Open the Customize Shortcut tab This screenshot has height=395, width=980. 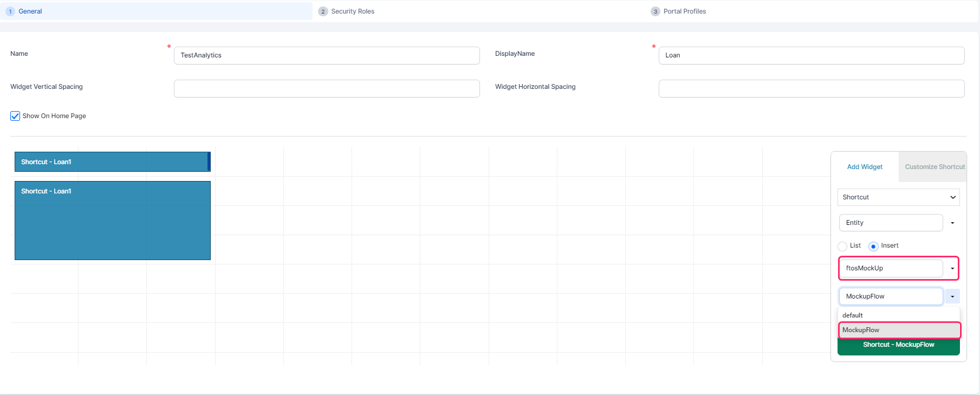pos(934,167)
